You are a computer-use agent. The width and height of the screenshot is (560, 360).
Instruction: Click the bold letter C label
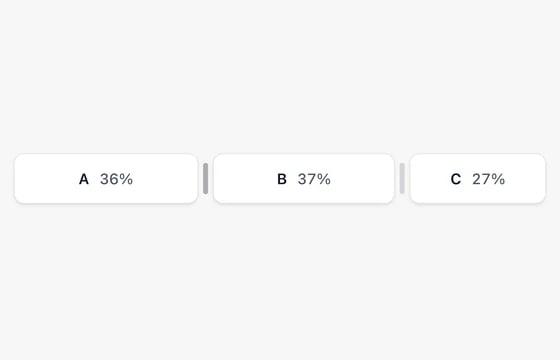tap(456, 179)
